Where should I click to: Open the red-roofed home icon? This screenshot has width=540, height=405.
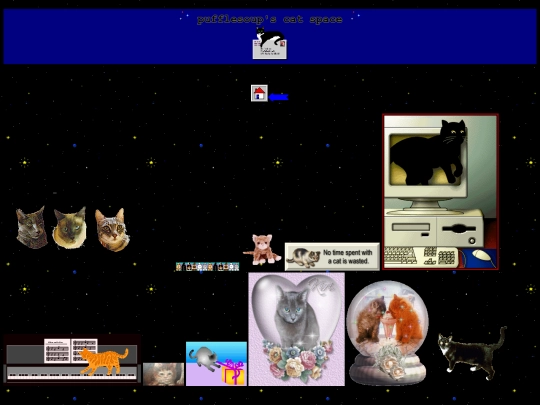(x=259, y=93)
